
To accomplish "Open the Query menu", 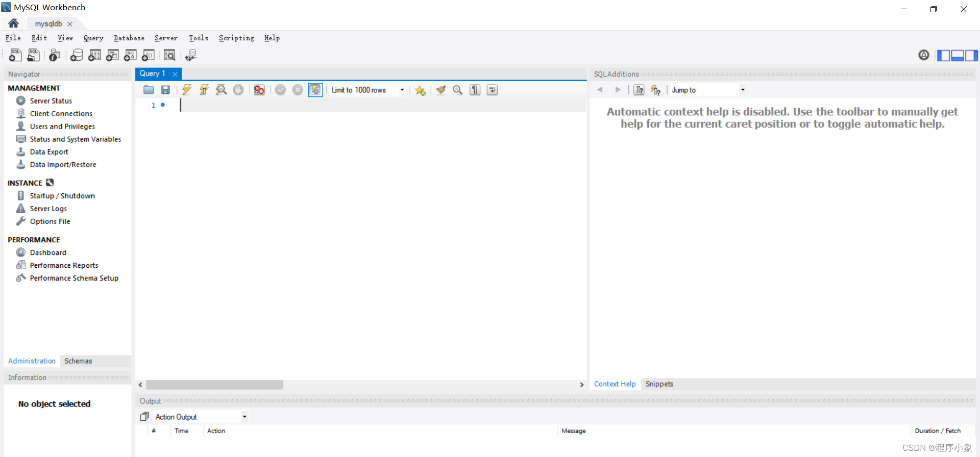I will click(x=93, y=38).
